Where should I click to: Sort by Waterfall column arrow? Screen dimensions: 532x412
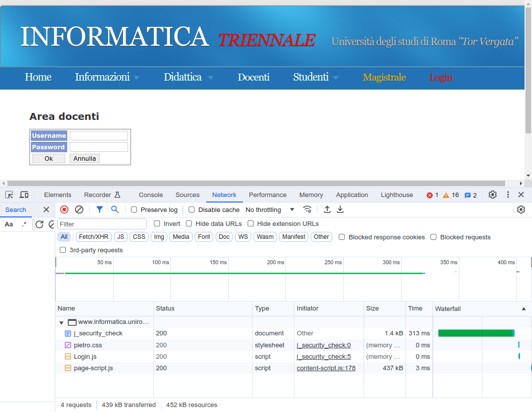point(524,309)
